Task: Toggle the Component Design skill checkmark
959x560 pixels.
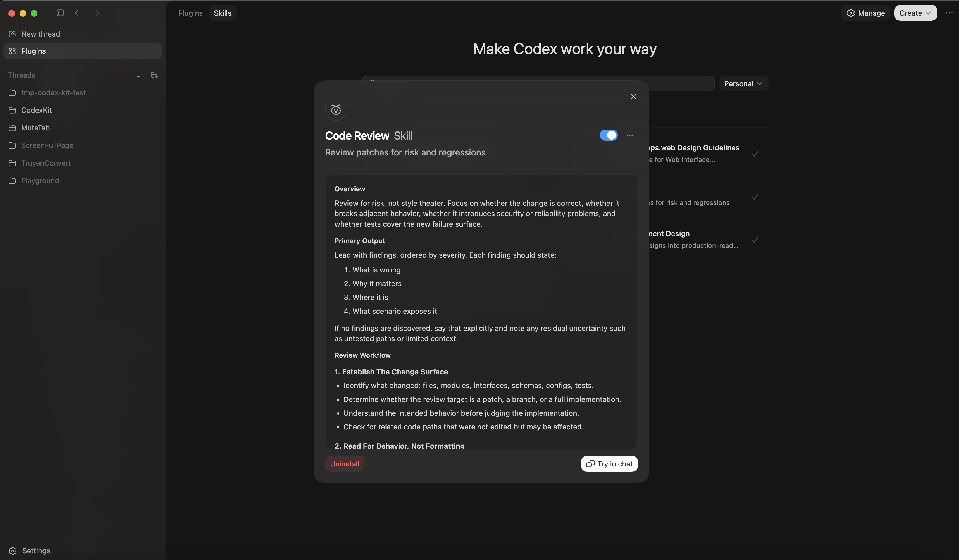Action: (x=755, y=240)
